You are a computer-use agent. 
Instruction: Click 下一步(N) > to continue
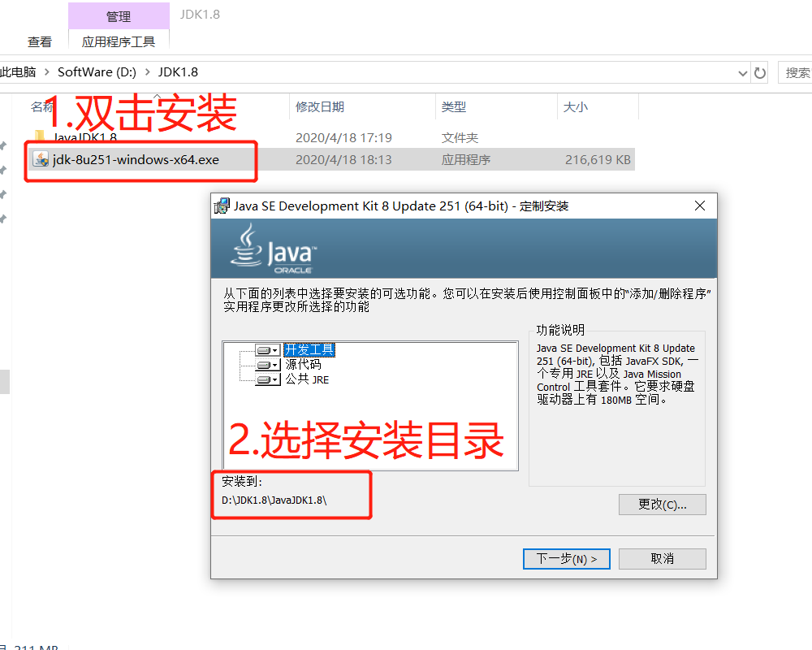pos(567,559)
